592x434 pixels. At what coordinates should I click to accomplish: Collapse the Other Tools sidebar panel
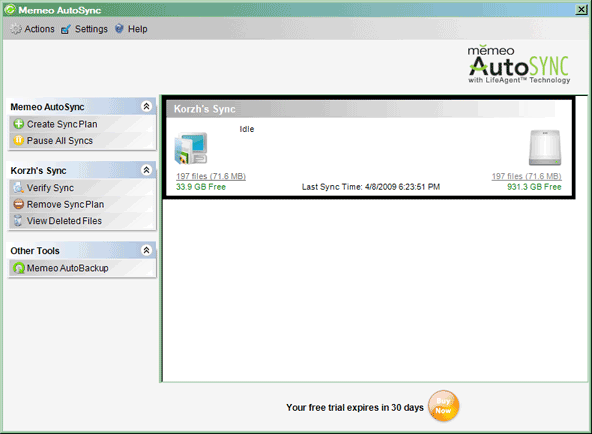[146, 250]
